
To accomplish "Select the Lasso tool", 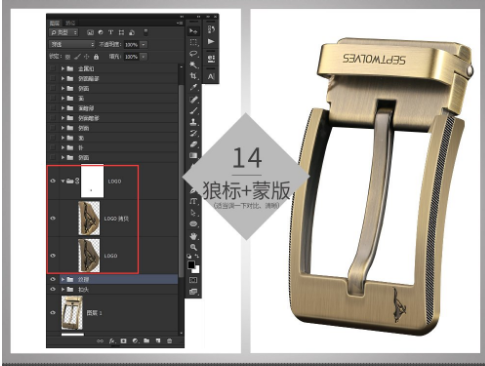I will 194,54.
